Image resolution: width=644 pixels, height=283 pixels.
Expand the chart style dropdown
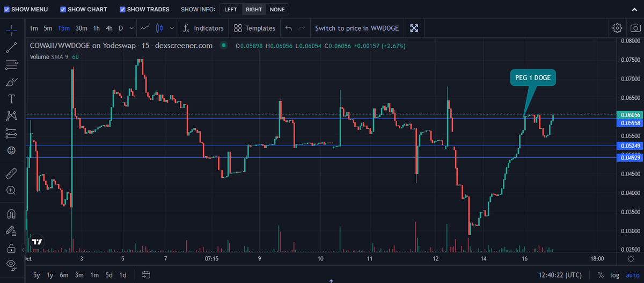click(x=172, y=28)
